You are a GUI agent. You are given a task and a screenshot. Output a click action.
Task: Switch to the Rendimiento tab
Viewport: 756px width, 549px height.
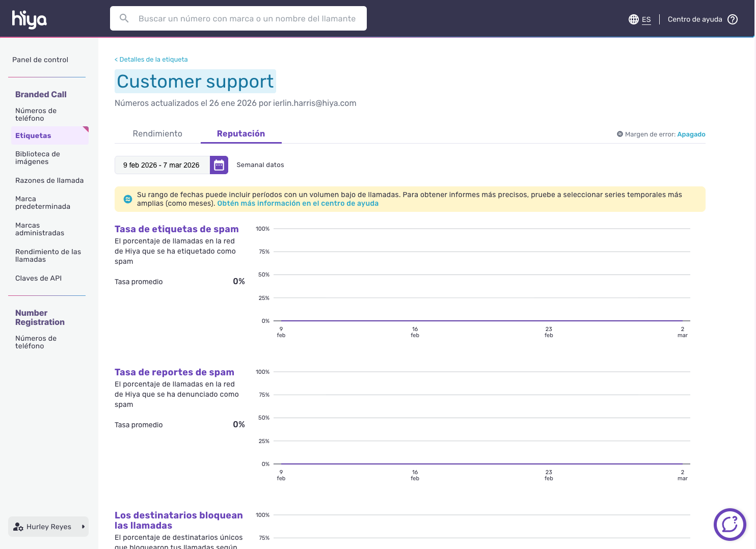(157, 133)
